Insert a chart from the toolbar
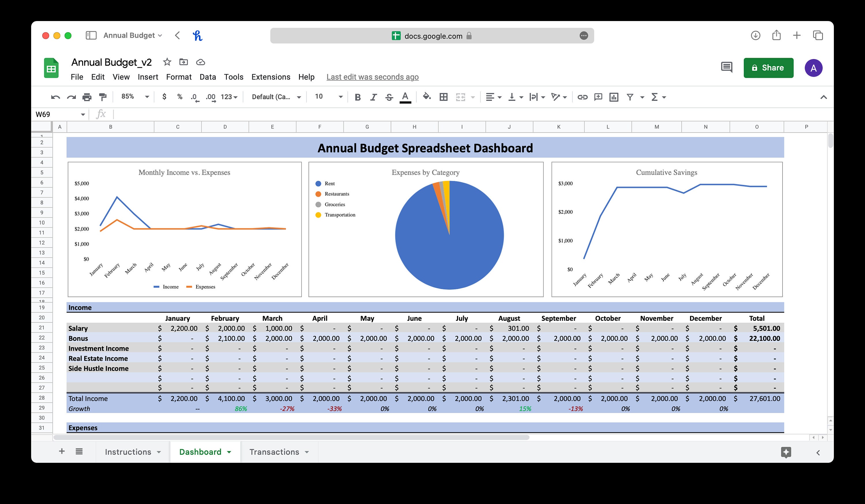The width and height of the screenshot is (865, 504). point(614,97)
